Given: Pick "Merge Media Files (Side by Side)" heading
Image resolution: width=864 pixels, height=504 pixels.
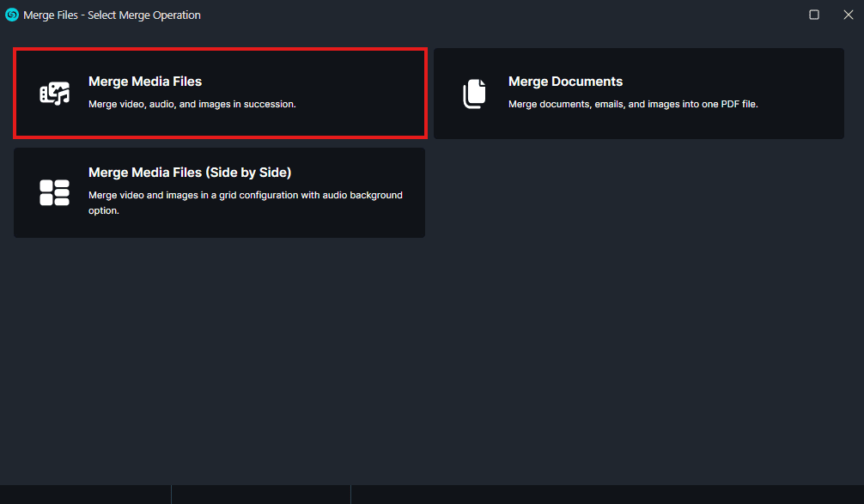Looking at the screenshot, I should pyautogui.click(x=190, y=173).
